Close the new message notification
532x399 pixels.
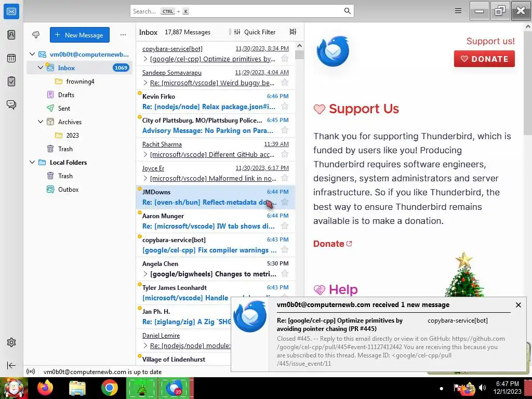pyautogui.click(x=518, y=305)
